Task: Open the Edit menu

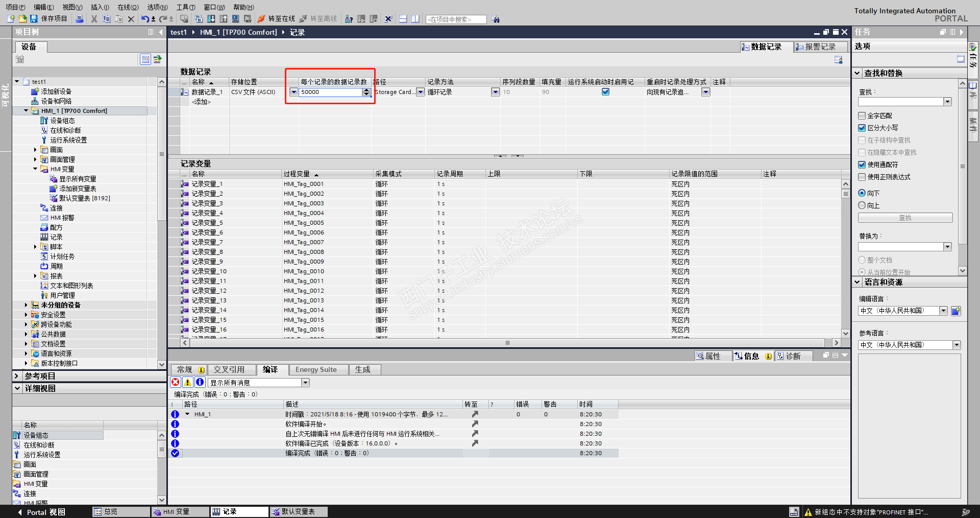Action: [44, 7]
